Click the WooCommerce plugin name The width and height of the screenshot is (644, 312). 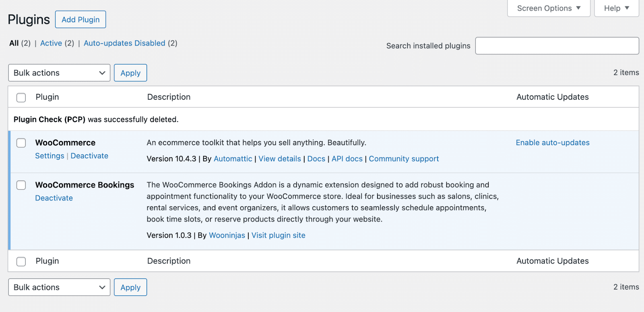click(65, 143)
